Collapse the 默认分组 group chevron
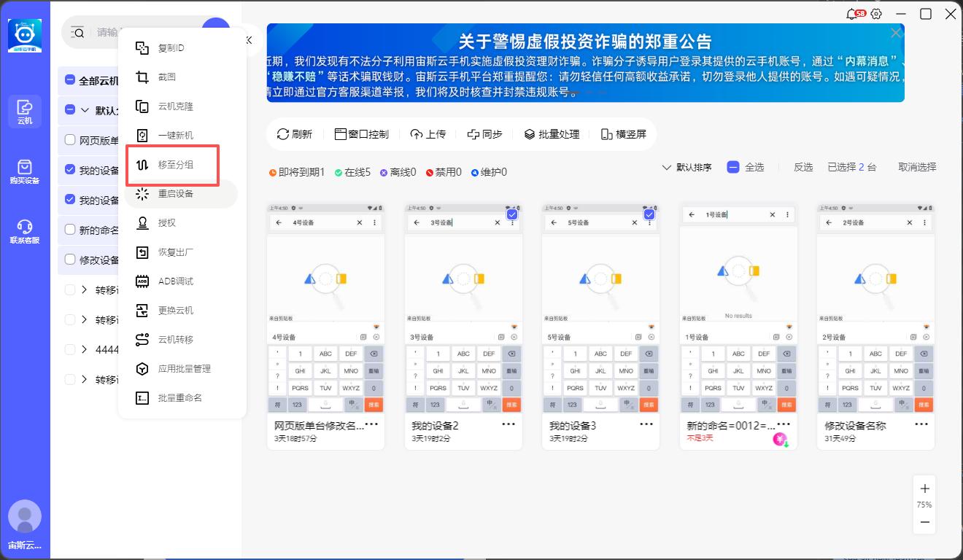Viewport: 963px width, 560px height. 85,110
